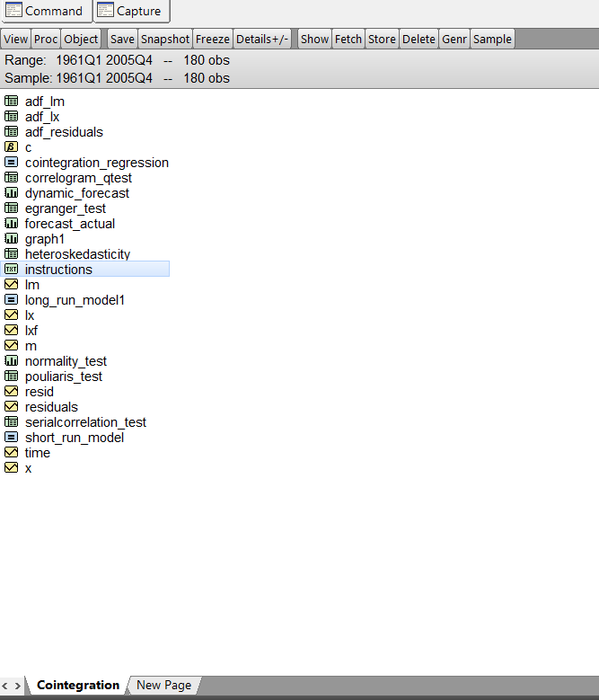Select the adf_residuals object name
This screenshot has width=599, height=700.
(64, 132)
